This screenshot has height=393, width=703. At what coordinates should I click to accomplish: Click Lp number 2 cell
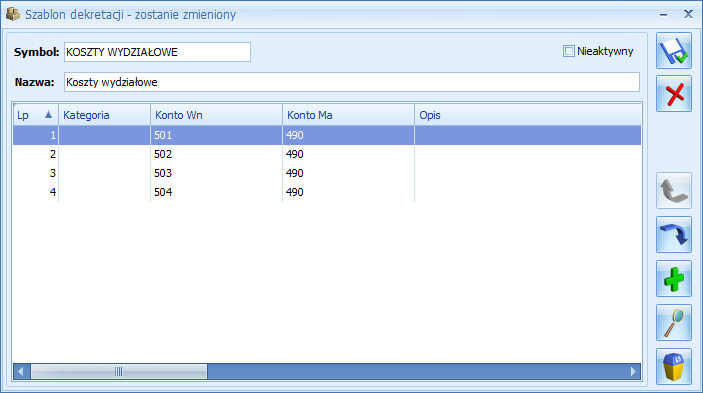point(35,154)
